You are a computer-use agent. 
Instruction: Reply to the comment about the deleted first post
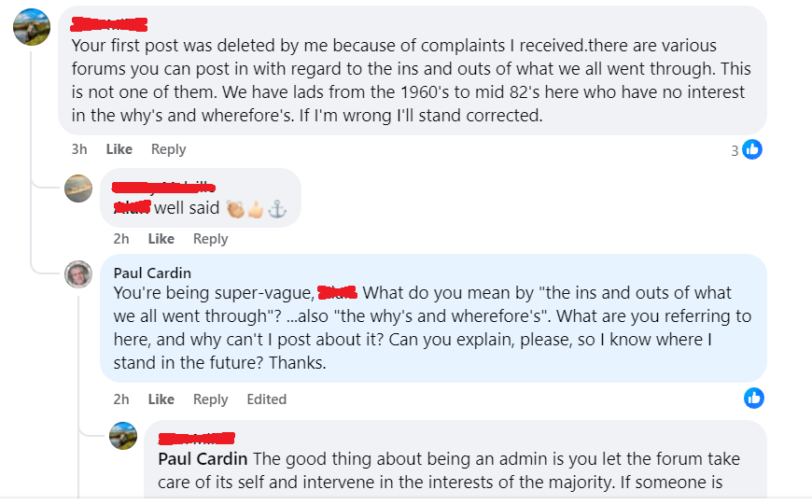pyautogui.click(x=169, y=149)
